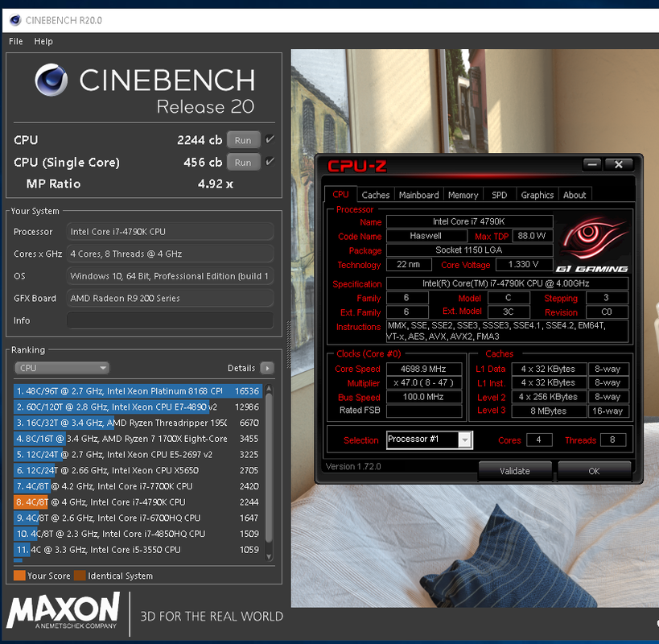659x644 pixels.
Task: Switch to the About tab in CPU-Z
Action: [x=575, y=195]
